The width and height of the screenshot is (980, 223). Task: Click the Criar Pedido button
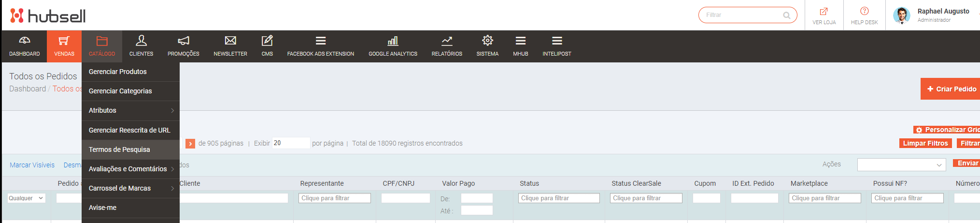(951, 89)
